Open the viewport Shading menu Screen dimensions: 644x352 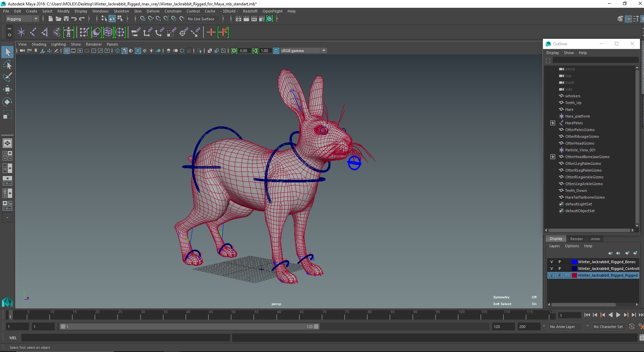39,44
